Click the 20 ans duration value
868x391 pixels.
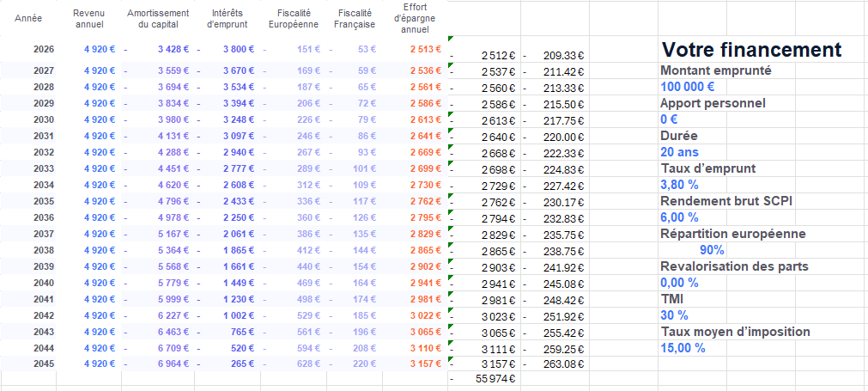[x=679, y=152]
